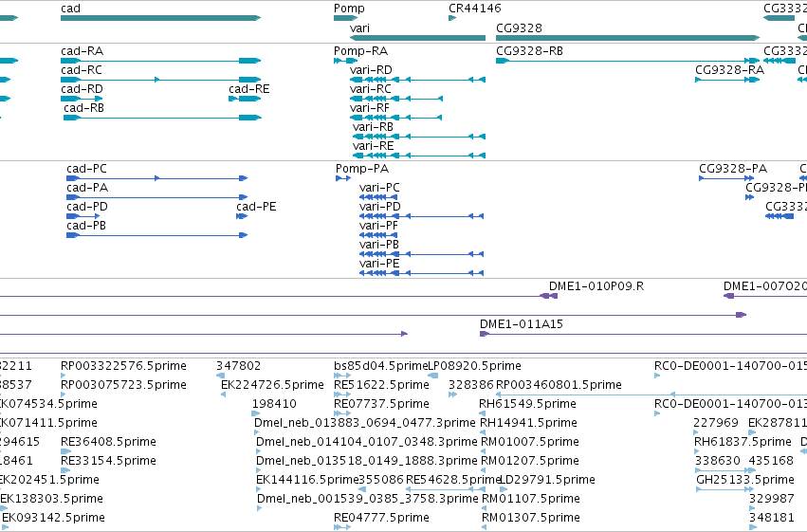Select transcript CG9328-RA

(x=727, y=80)
